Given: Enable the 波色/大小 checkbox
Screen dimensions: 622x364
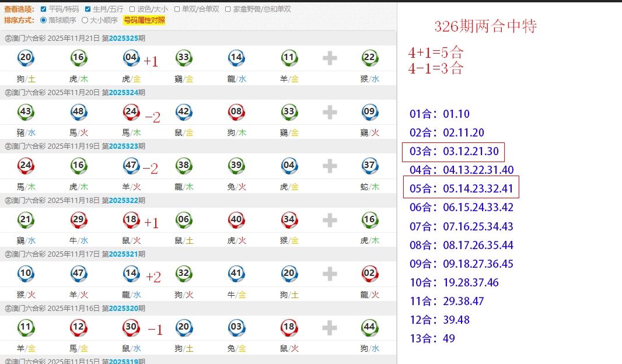Looking at the screenshot, I should point(132,9).
